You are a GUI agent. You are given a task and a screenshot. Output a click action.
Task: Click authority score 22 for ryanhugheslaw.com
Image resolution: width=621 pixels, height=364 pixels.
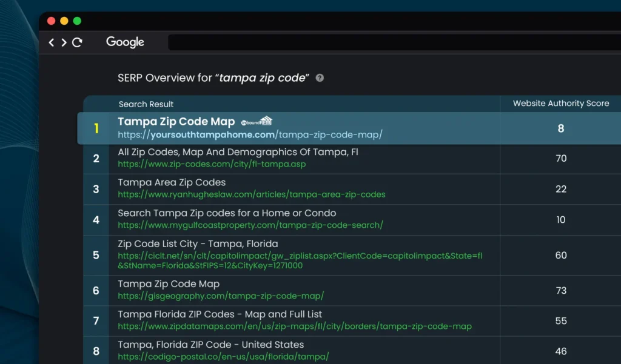coord(561,189)
